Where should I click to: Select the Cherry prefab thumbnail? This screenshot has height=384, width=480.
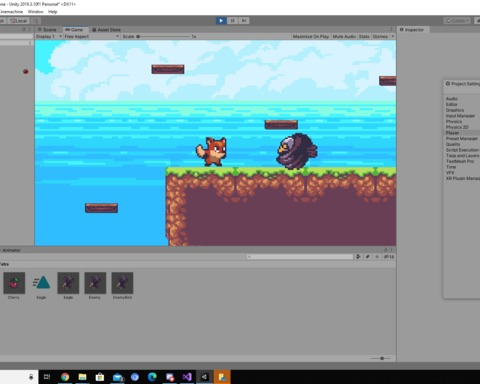(x=14, y=283)
